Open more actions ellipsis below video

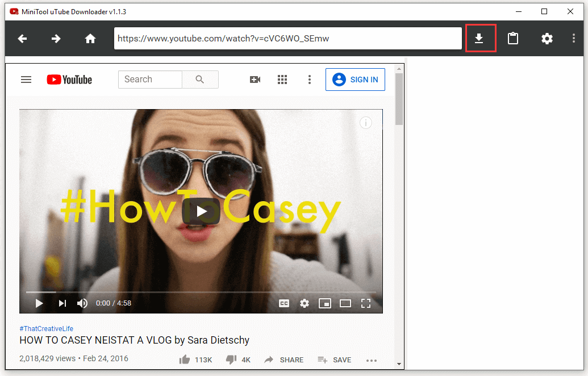[371, 361]
